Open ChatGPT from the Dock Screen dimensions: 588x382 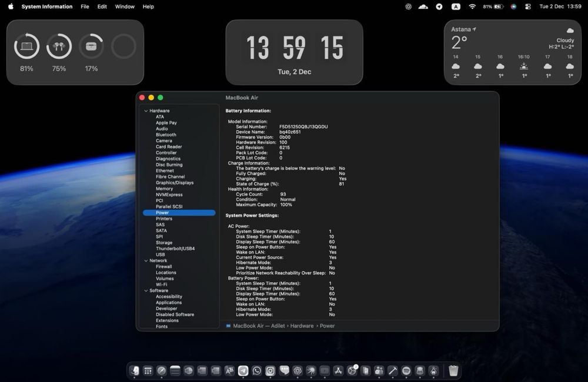pyautogui.click(x=298, y=371)
